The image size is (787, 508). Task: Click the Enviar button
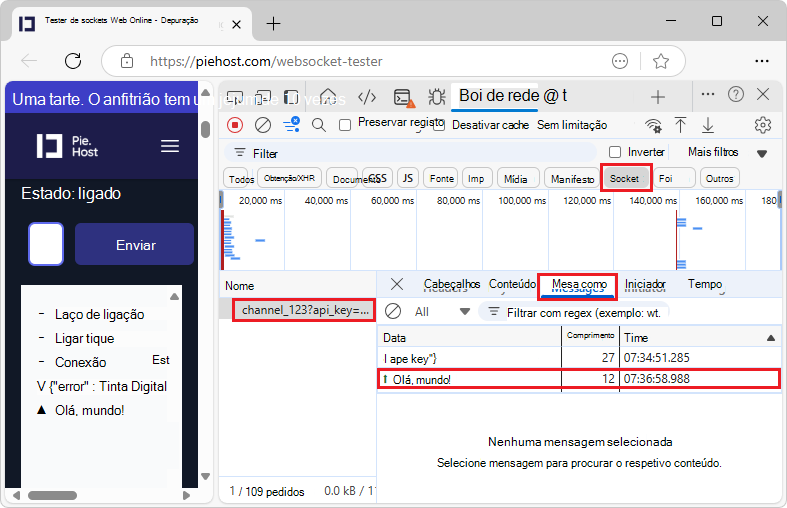point(135,244)
